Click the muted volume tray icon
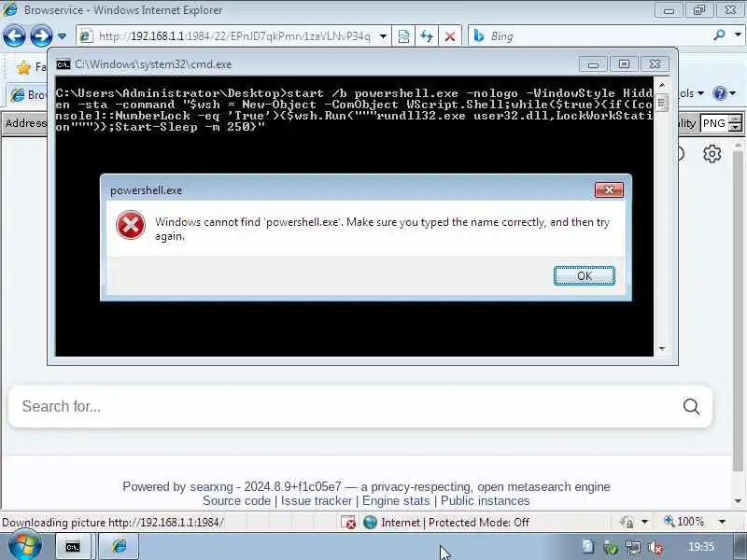Image resolution: width=747 pixels, height=560 pixels. (x=655, y=548)
